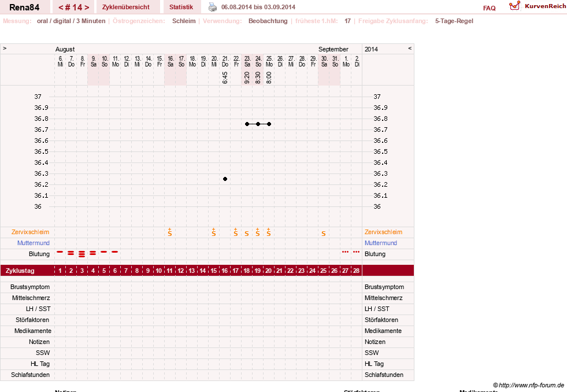Open the Zyklenübersicht tab
The height and width of the screenshot is (392, 567).
126,7
